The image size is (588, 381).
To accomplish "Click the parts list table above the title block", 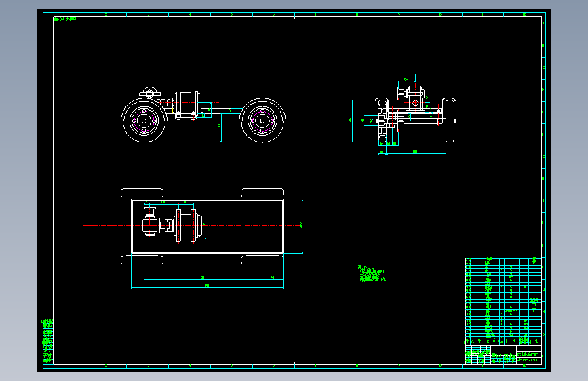I will point(503,301).
